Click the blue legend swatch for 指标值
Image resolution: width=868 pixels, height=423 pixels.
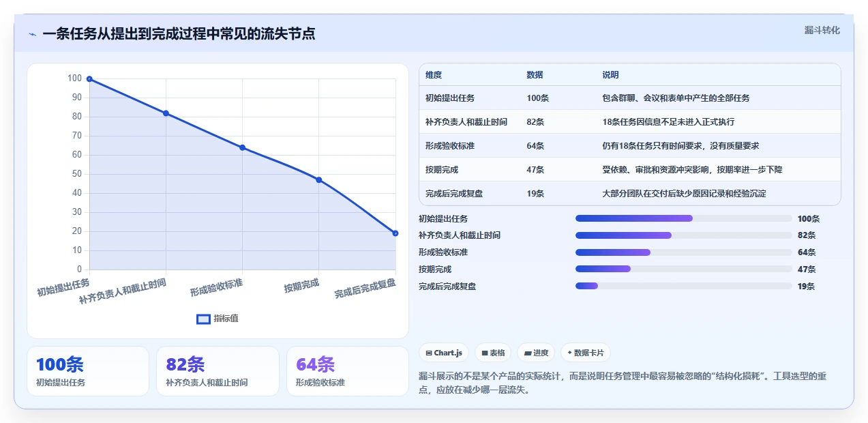click(x=203, y=319)
